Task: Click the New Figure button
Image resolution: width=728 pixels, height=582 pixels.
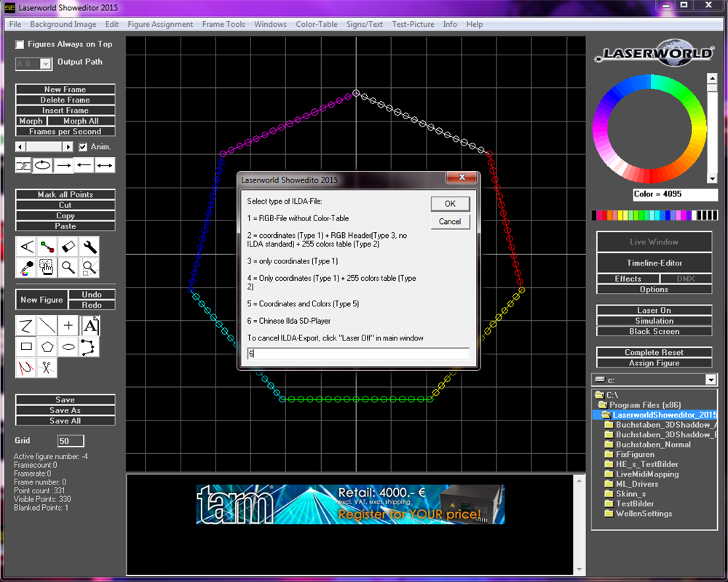Action: click(x=41, y=300)
